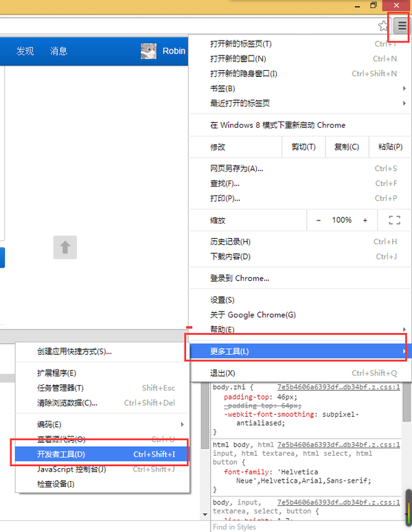This screenshot has height=532, width=412.
Task: Click the 粘贴(P) button
Action: pyautogui.click(x=390, y=147)
